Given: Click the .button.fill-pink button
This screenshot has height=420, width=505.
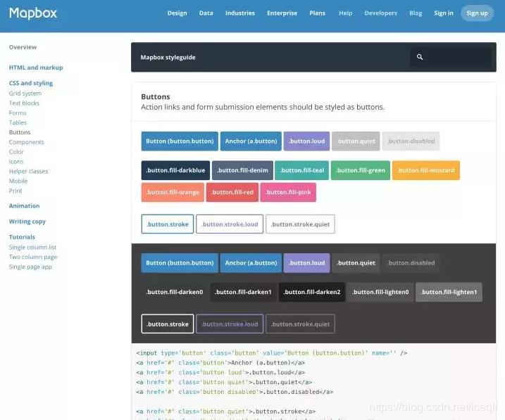Looking at the screenshot, I should [288, 192].
